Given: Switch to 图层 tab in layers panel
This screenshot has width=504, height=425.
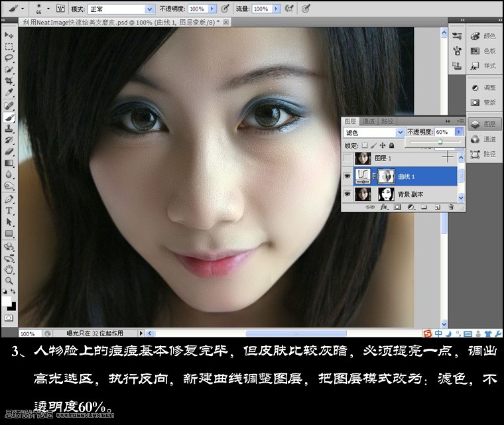Looking at the screenshot, I should tap(350, 121).
